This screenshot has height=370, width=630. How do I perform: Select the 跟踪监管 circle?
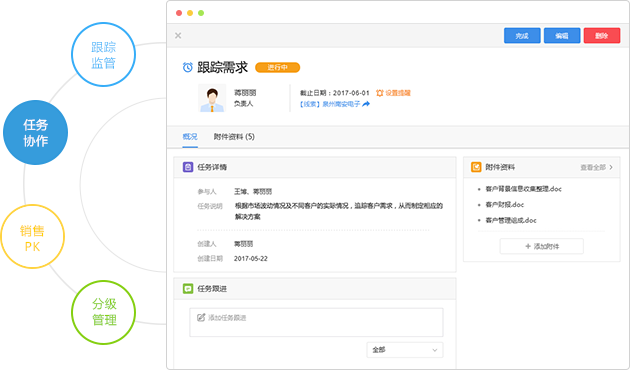(104, 55)
